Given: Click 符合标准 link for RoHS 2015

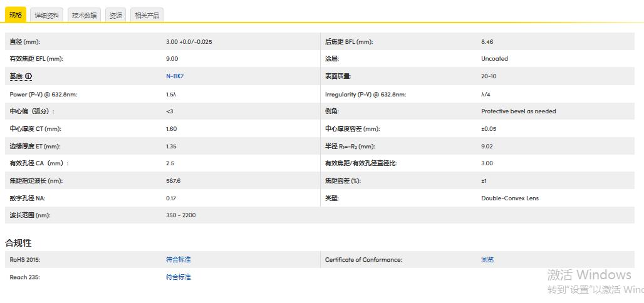Looking at the screenshot, I should [x=178, y=259].
